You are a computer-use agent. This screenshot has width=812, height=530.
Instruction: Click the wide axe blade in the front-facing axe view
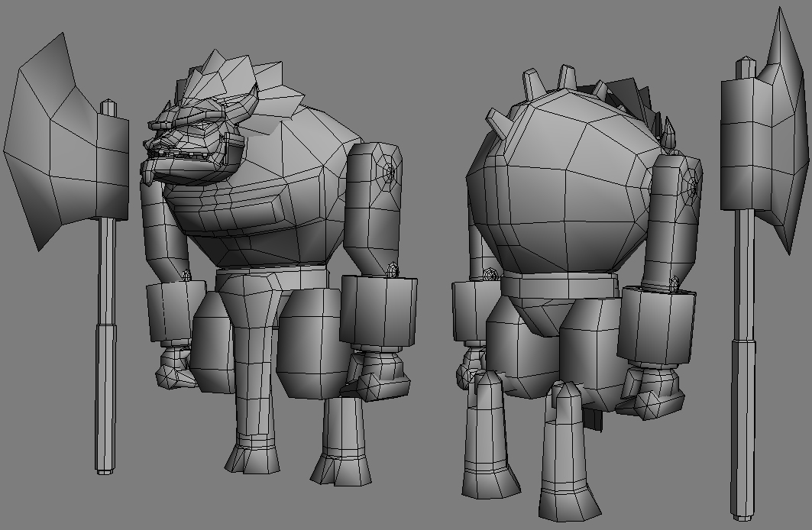[x=53, y=153]
